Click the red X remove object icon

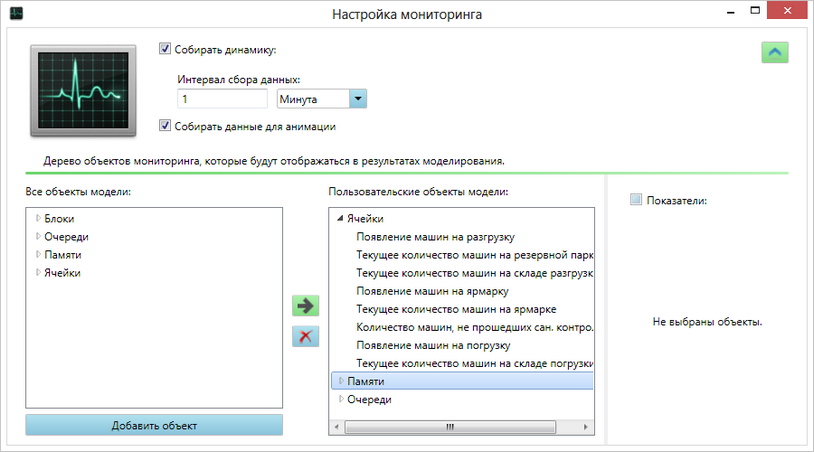305,336
